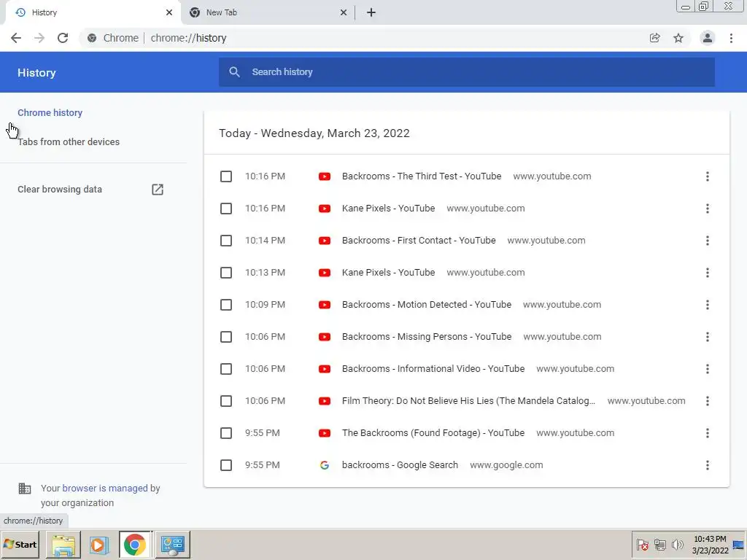The width and height of the screenshot is (747, 560).
Task: Go back using the browser back arrow
Action: [16, 38]
